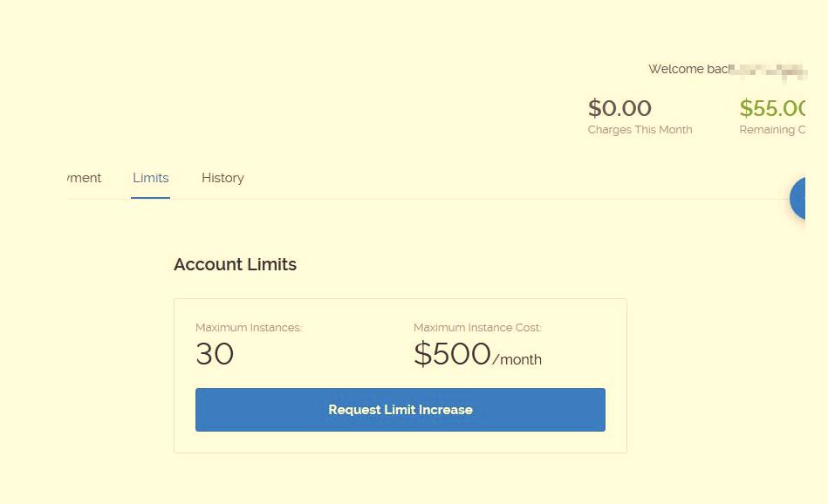Click the Maximum Instance Cost label
This screenshot has width=828, height=504.
tap(477, 328)
